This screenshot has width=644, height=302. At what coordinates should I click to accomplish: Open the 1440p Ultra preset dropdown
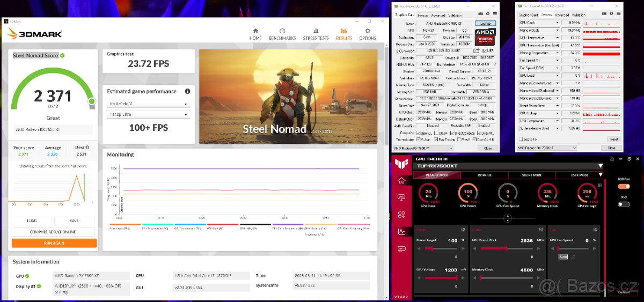149,114
